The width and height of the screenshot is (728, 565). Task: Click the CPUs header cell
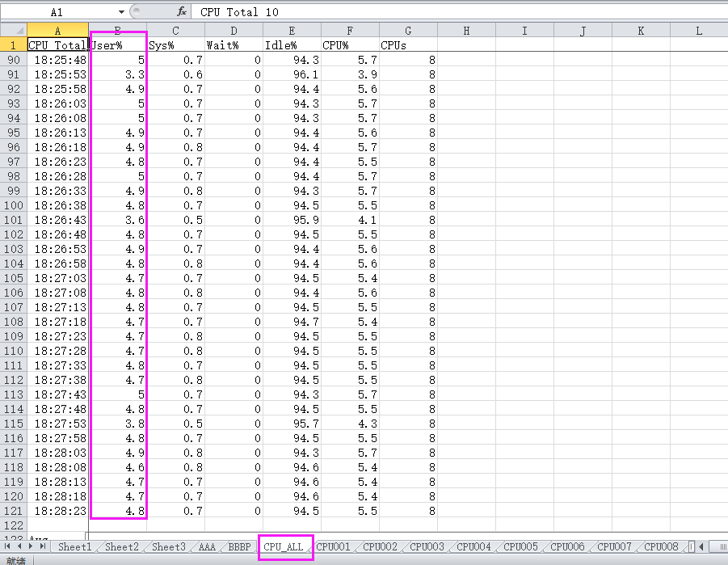pos(408,45)
